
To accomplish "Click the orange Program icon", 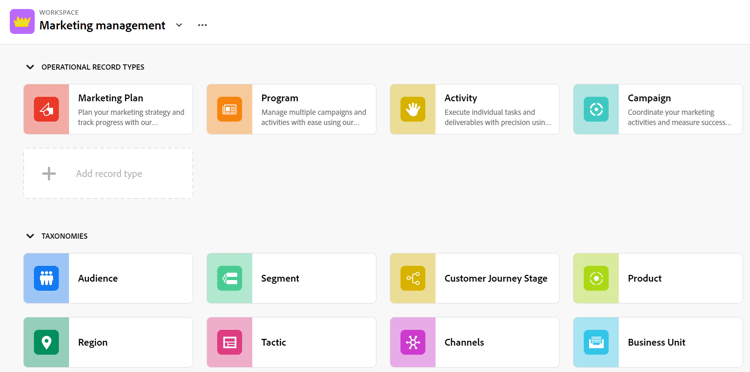I will pos(230,109).
